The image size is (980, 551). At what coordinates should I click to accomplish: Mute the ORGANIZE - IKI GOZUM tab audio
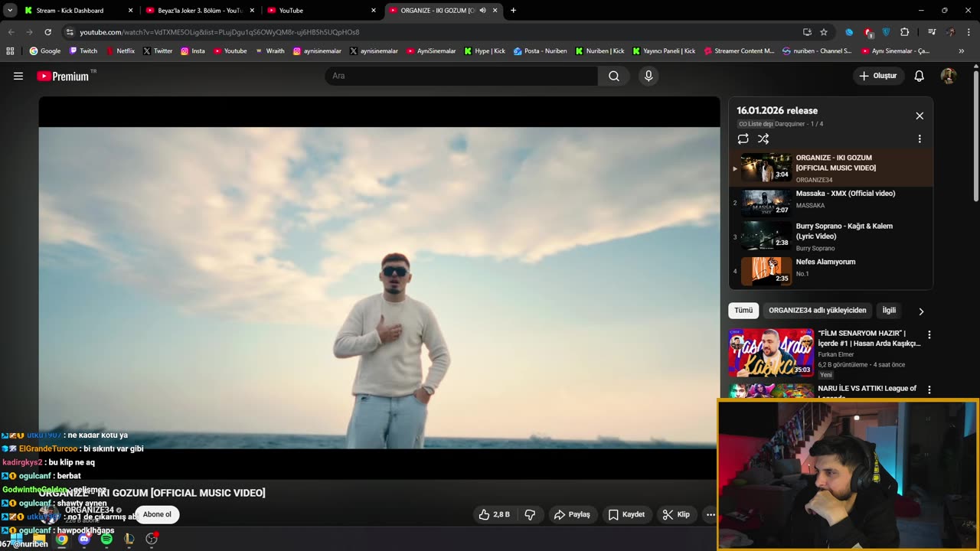pyautogui.click(x=482, y=11)
